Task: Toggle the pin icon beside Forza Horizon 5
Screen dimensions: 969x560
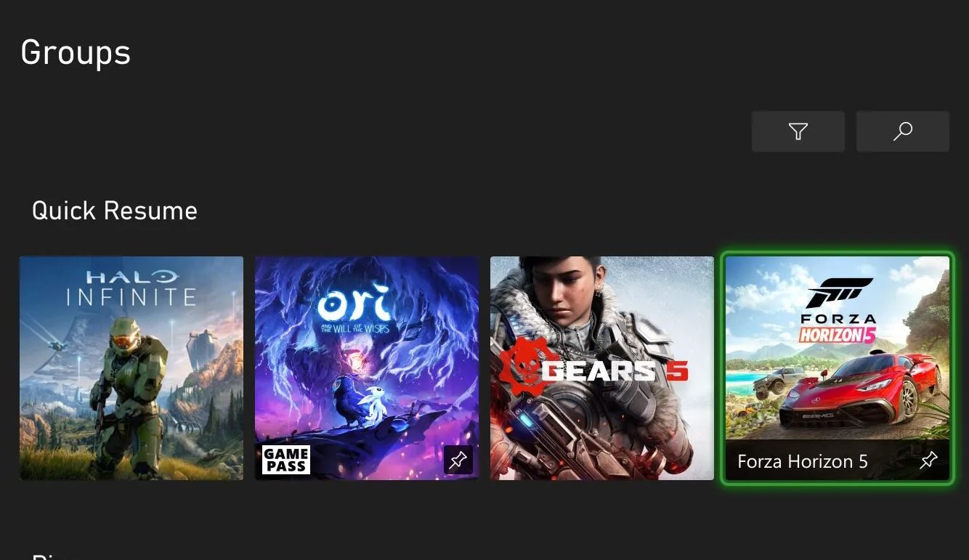Action: tap(928, 460)
